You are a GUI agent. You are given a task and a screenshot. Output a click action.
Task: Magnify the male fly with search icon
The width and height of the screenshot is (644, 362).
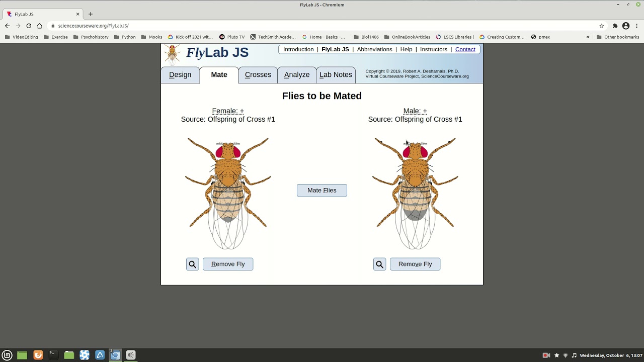pos(380,264)
